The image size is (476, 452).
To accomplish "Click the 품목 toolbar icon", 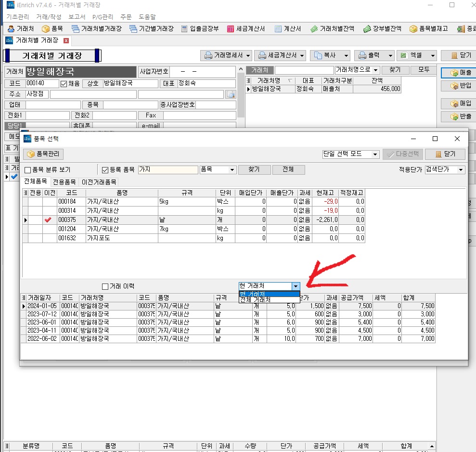I will click(x=52, y=29).
